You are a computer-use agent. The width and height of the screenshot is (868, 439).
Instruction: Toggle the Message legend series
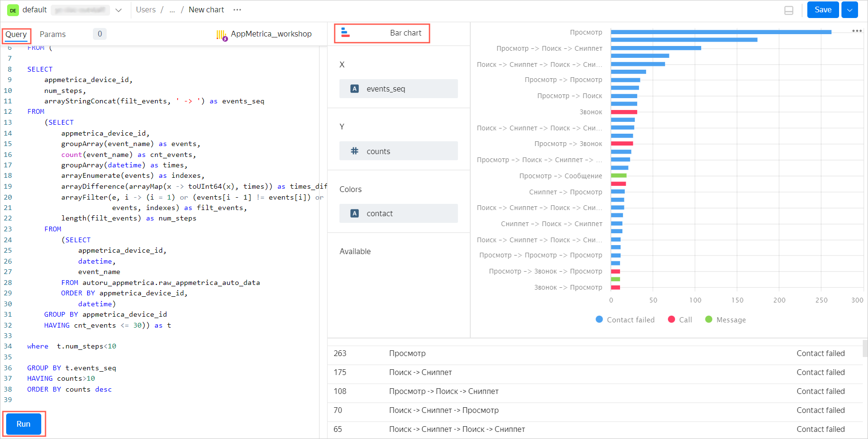pyautogui.click(x=725, y=320)
